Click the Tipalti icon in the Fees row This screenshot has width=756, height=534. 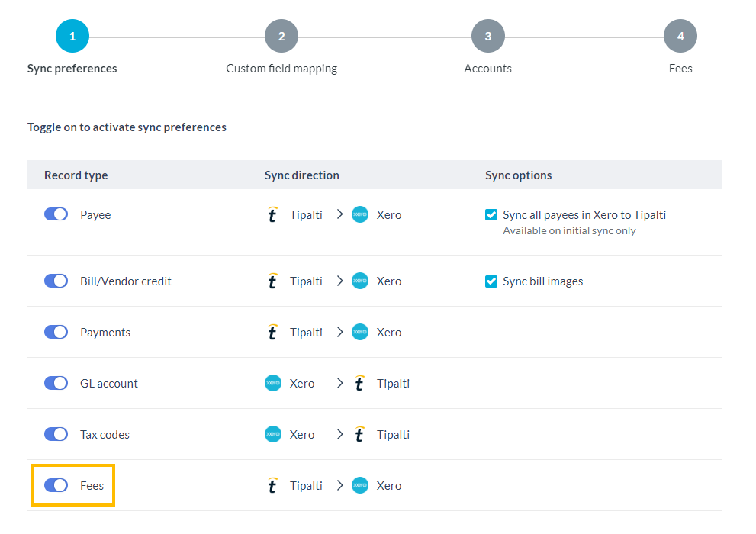[x=272, y=485]
